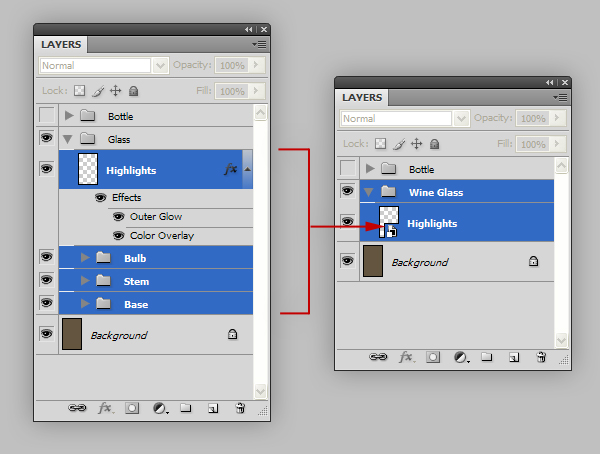Click Fill value field in right panel
This screenshot has width=600, height=454.
click(533, 144)
